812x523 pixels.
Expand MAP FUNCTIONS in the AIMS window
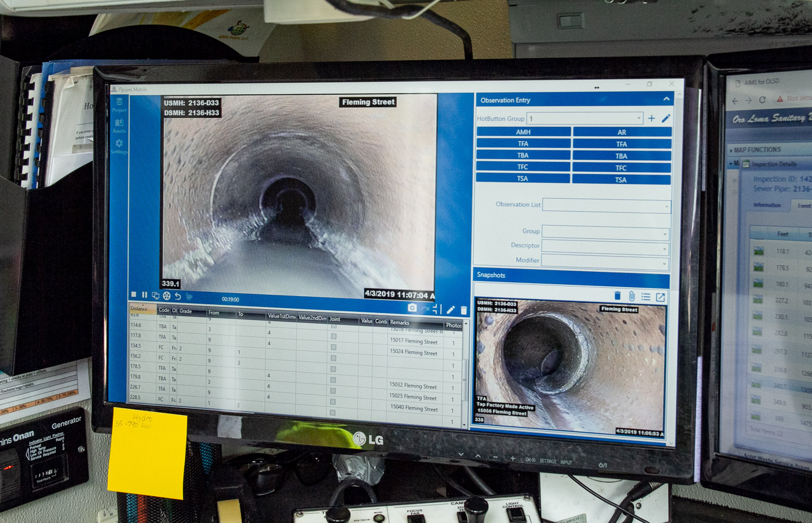[x=756, y=150]
